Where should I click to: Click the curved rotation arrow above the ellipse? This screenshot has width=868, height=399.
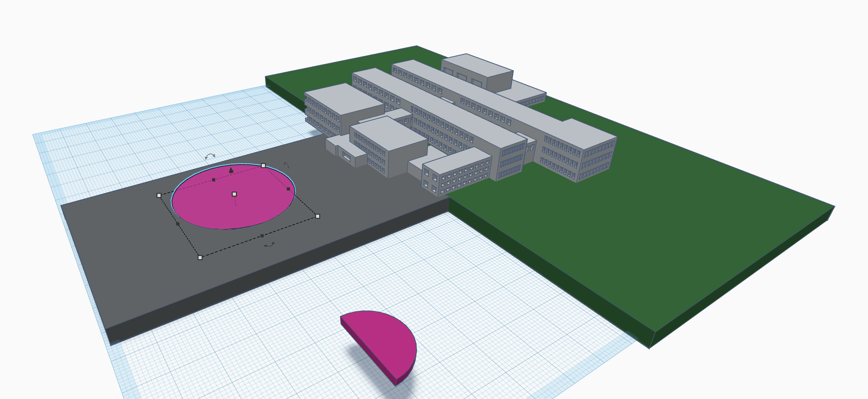[210, 156]
